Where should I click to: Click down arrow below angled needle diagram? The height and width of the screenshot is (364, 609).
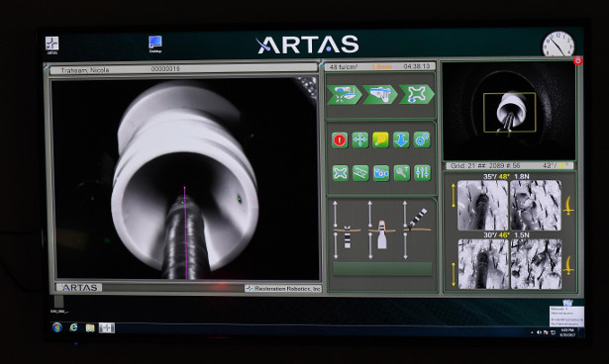point(405,246)
